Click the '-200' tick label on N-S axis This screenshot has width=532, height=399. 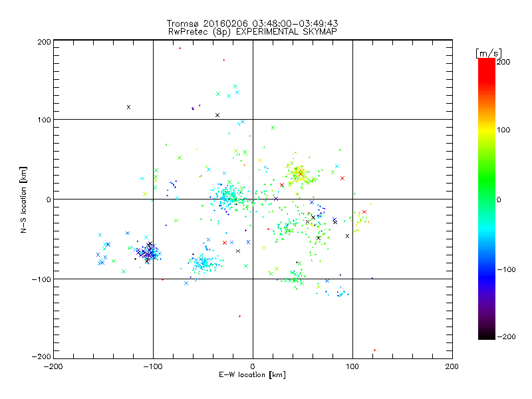[41, 356]
